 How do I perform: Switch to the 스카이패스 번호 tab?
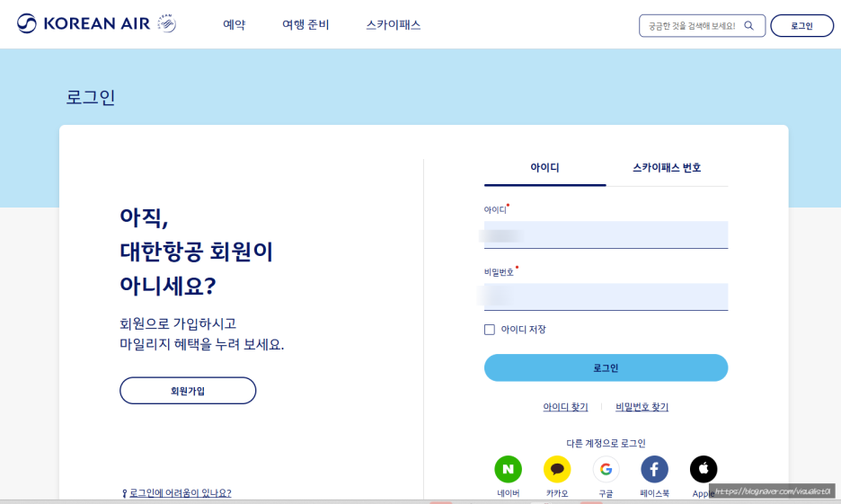point(667,168)
